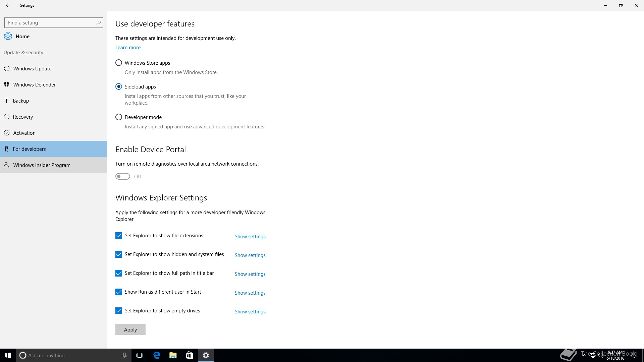Click the Settings gear taskbar icon
The width and height of the screenshot is (644, 362).
pyautogui.click(x=206, y=355)
